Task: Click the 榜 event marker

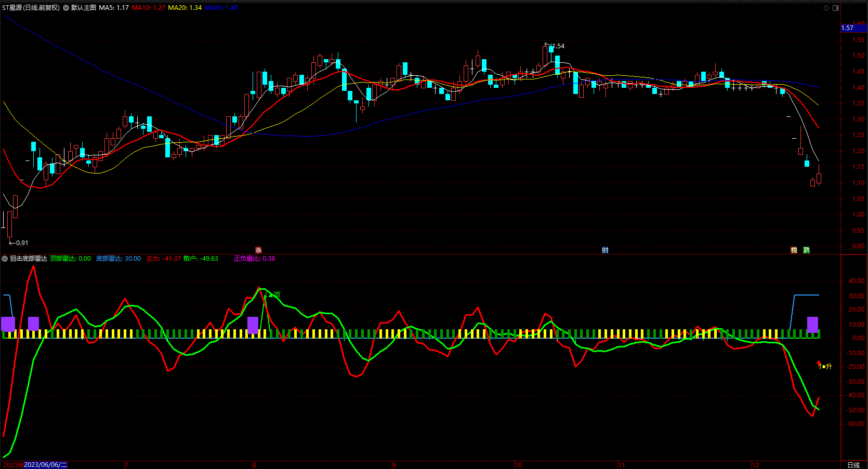Action: click(x=794, y=250)
